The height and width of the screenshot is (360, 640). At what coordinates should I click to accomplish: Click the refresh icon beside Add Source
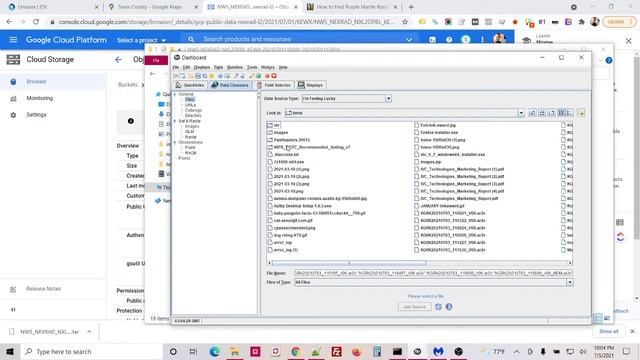438,307
